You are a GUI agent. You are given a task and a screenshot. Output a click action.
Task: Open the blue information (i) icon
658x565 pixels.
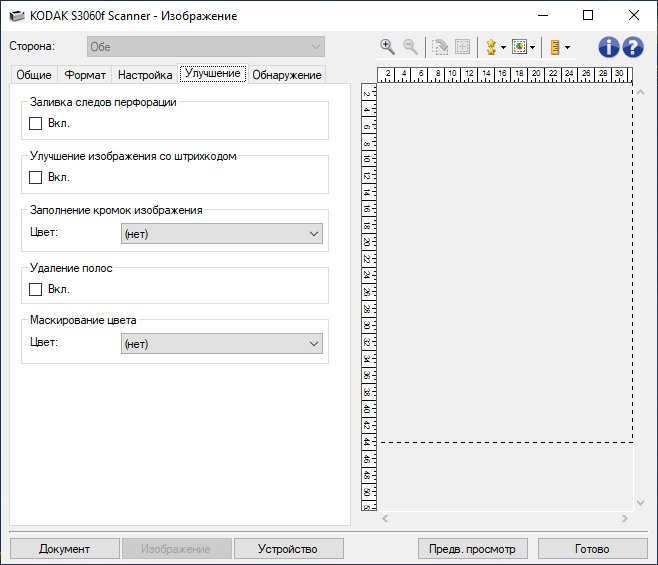pos(608,47)
